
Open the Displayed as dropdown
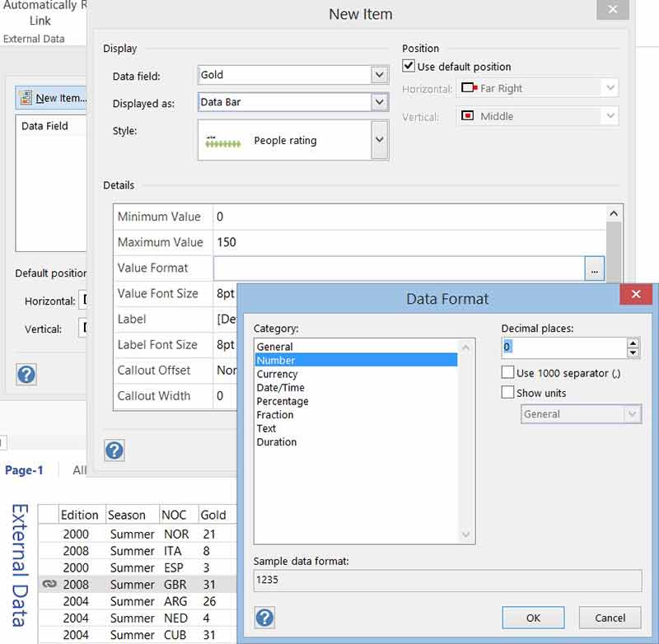click(380, 102)
